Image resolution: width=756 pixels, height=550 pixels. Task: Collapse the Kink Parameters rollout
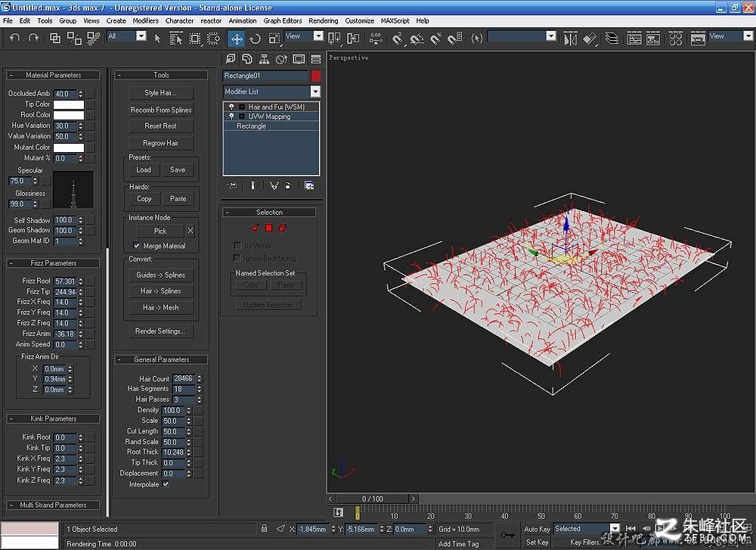[53, 419]
